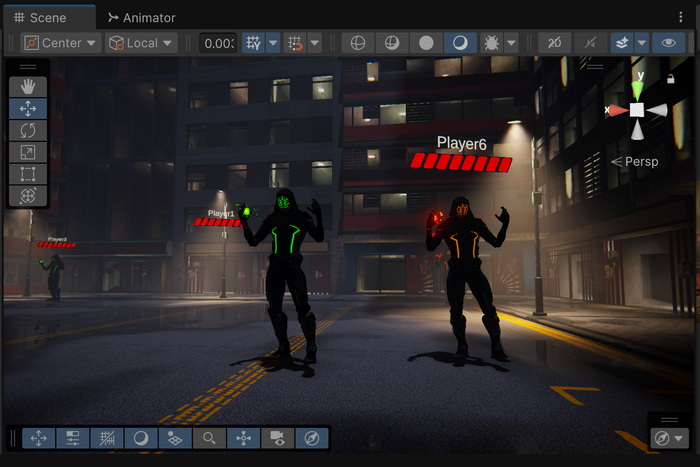Select the combined Transform tool

(x=28, y=196)
